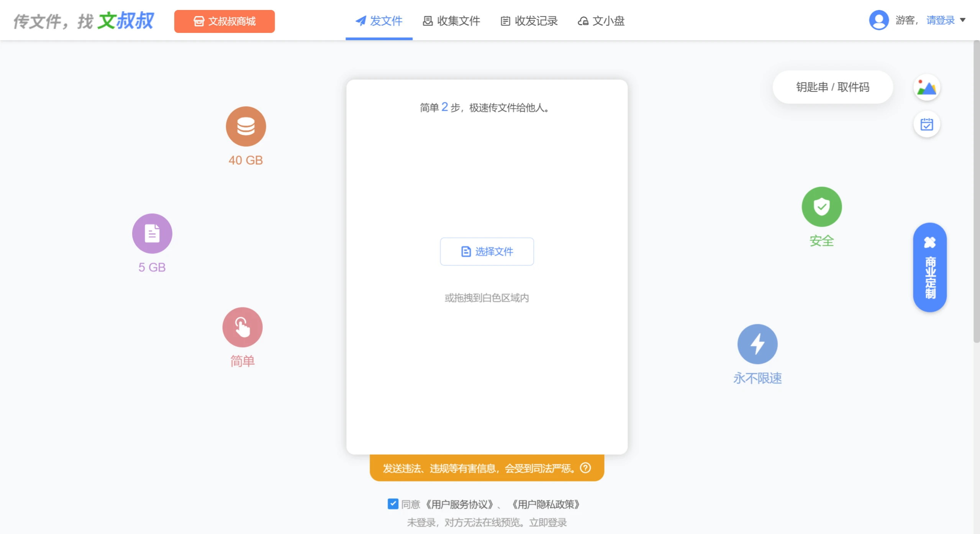Click the 钥匙串 / 取件码 button

click(831, 87)
